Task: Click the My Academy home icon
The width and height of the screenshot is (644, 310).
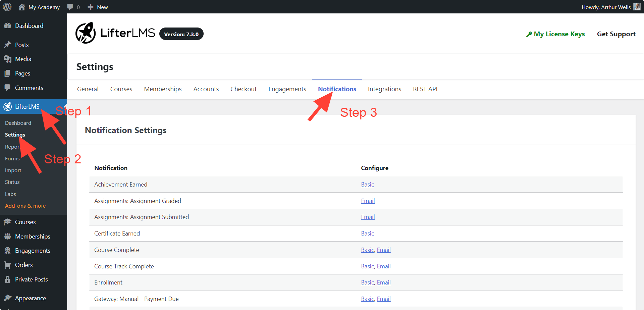Action: click(x=22, y=7)
